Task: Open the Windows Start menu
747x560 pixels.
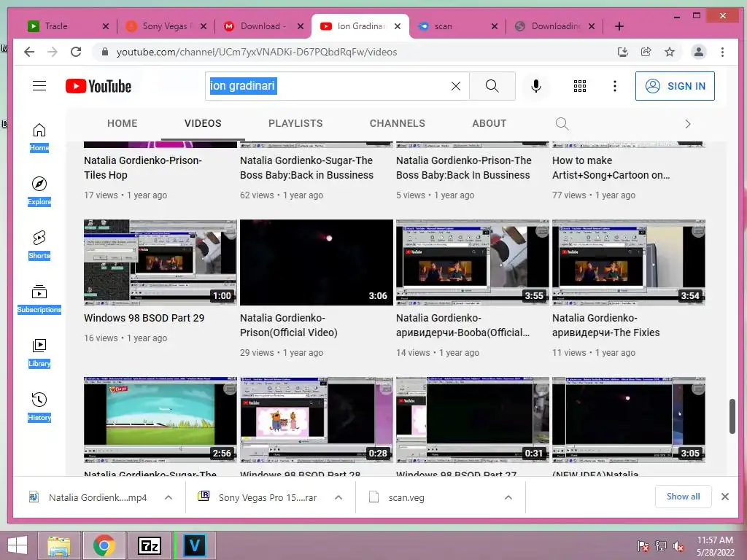Action: pos(18,545)
